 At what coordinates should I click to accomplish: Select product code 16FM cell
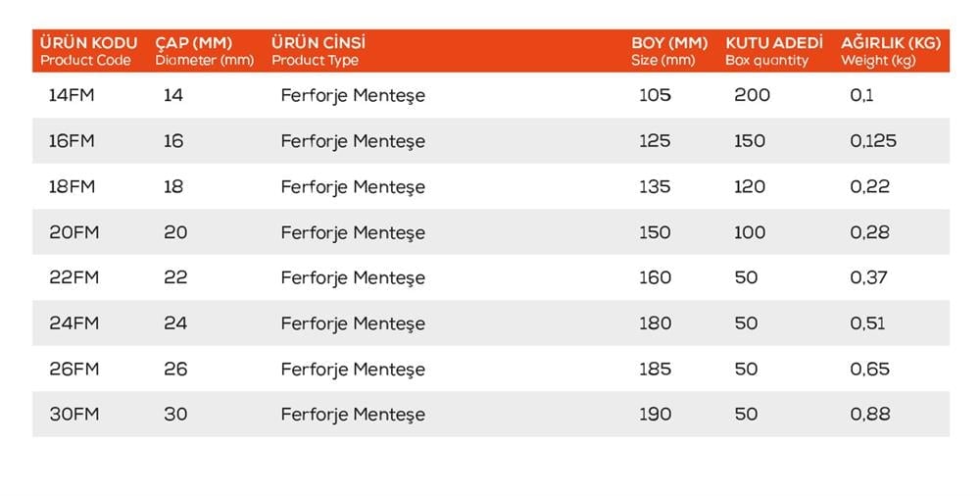pos(72,140)
